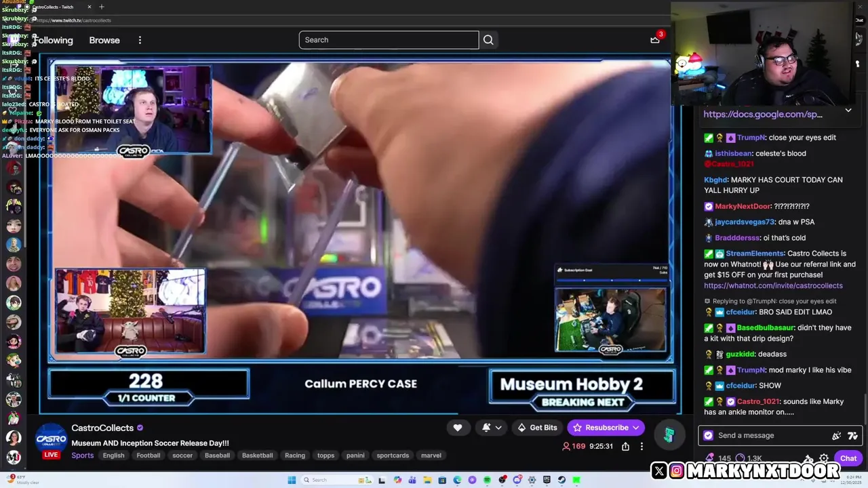Click username Kbghd in chat
Screen dimensions: 868x488
point(715,180)
